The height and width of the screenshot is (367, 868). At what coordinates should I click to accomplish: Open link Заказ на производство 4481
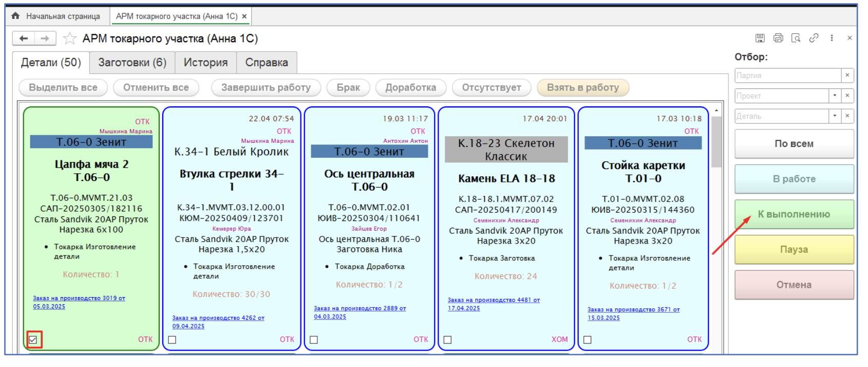(x=493, y=300)
